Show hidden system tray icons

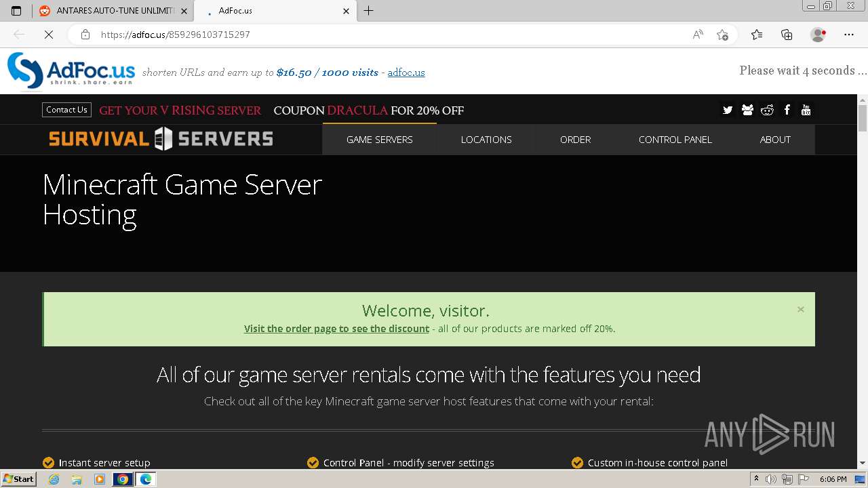coord(757,479)
